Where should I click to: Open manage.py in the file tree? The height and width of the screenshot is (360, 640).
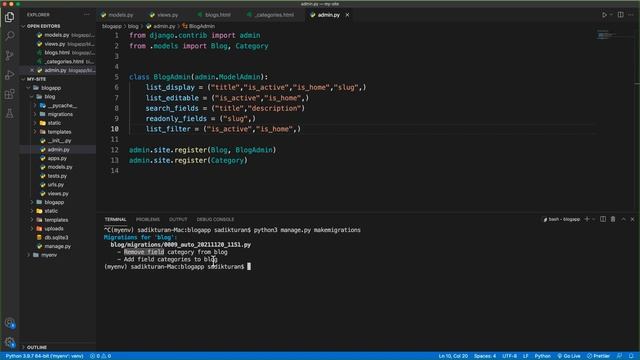coord(58,247)
